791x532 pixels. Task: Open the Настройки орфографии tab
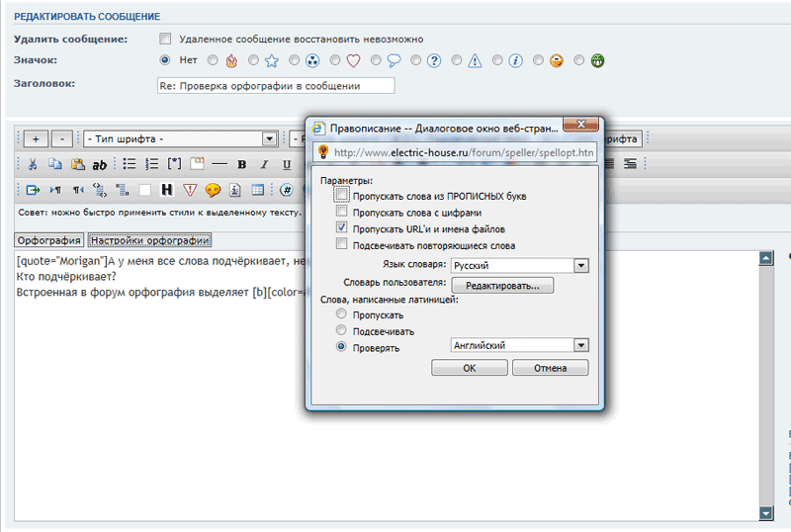(149, 240)
